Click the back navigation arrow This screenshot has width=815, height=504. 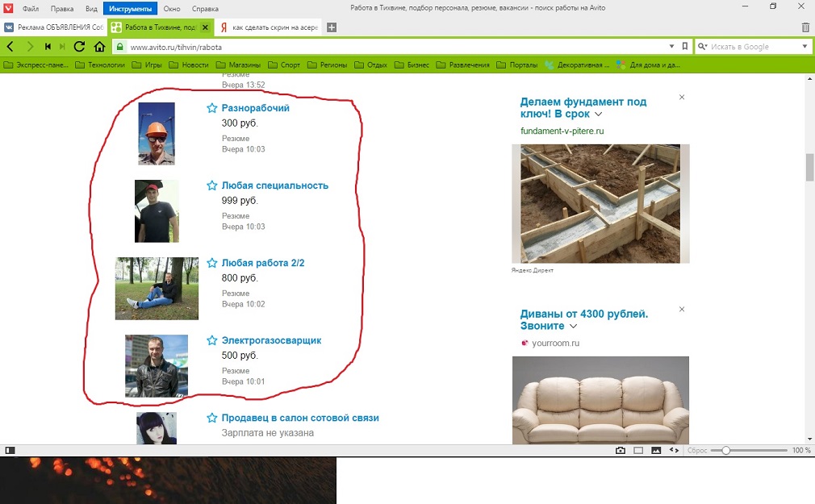point(11,47)
